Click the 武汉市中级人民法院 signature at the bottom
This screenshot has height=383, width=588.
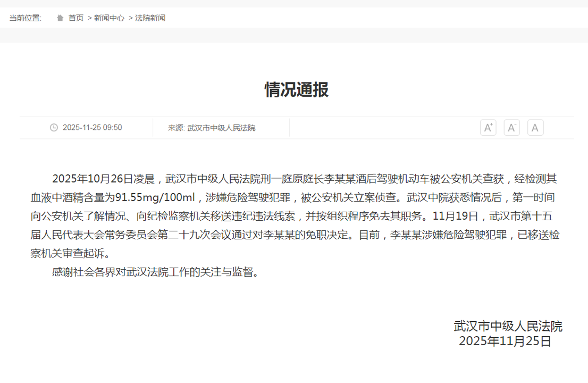(508, 326)
